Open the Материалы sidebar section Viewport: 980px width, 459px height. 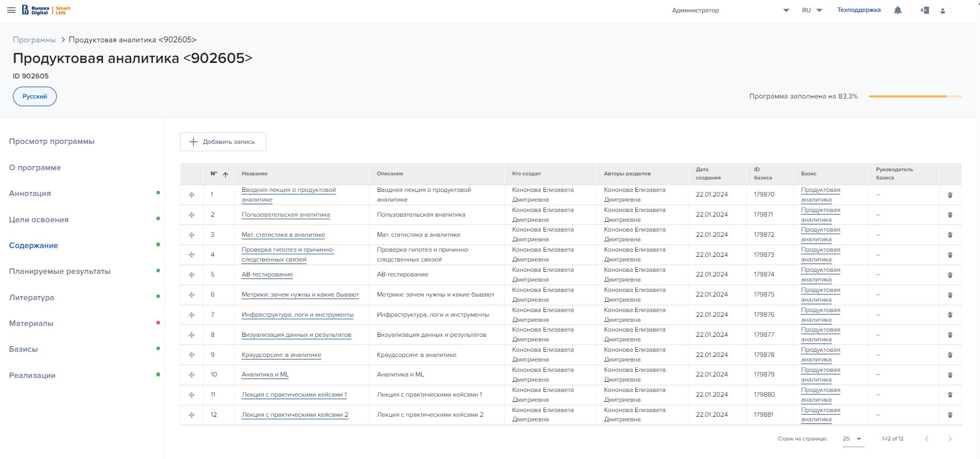tap(31, 323)
